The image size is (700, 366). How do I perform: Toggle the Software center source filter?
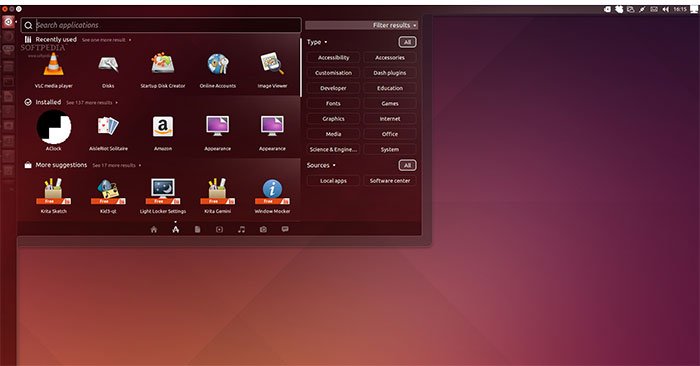tap(390, 181)
